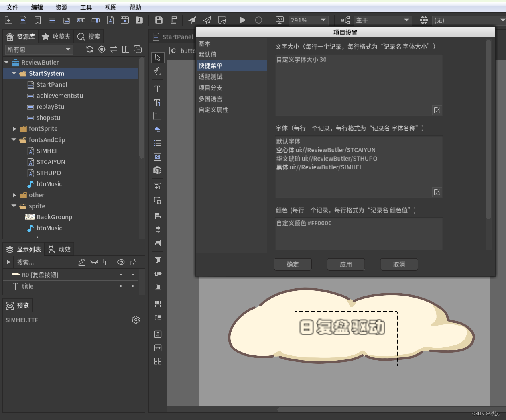
Task: Toggle visibility dot for title element
Action: (121, 286)
